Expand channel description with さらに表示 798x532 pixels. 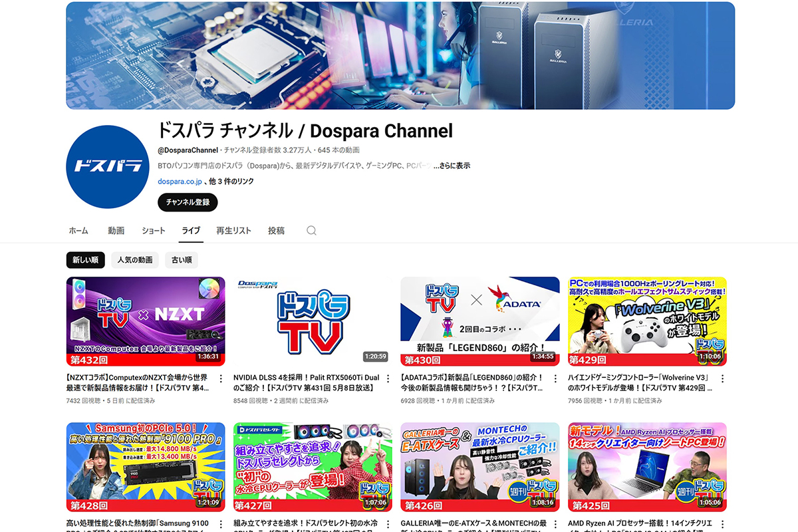pos(452,166)
